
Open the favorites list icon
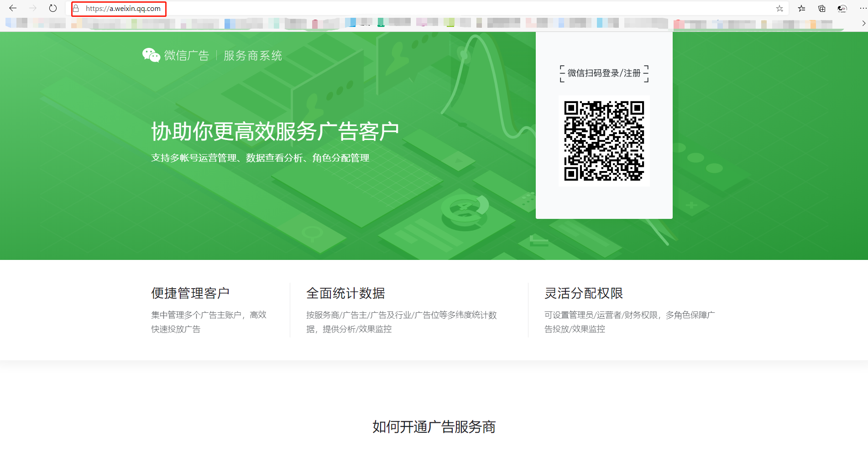click(x=801, y=9)
